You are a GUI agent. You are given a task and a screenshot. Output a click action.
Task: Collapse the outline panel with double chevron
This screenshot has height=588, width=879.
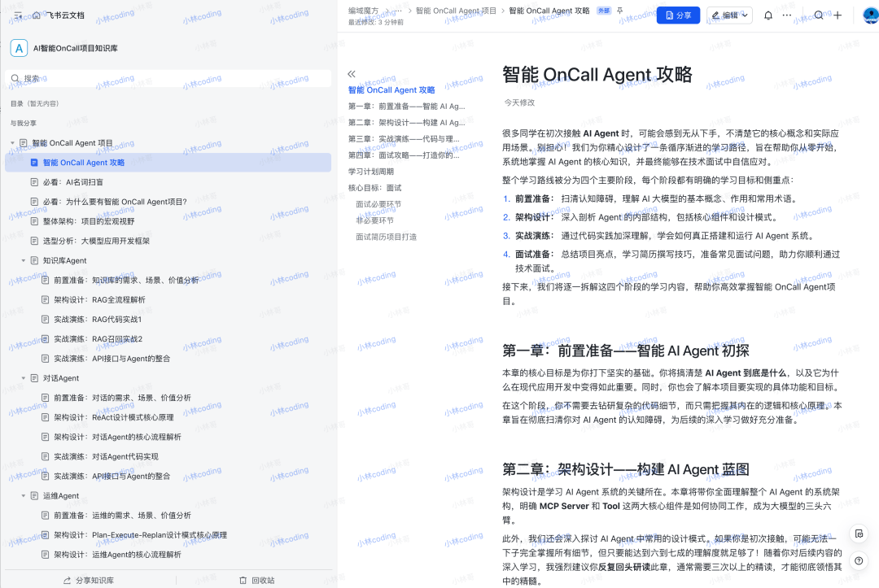pyautogui.click(x=352, y=74)
